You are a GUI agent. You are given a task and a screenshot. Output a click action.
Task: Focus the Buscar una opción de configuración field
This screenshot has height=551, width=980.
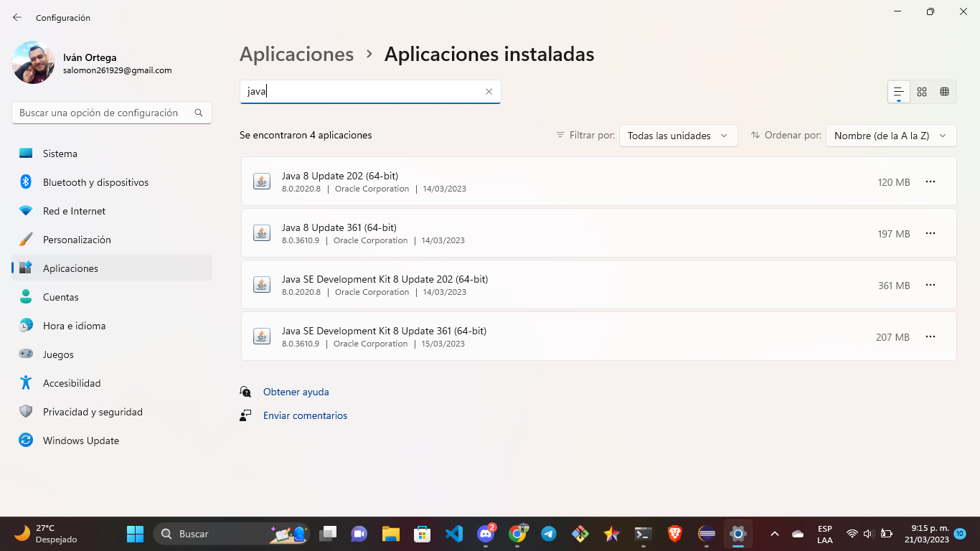pyautogui.click(x=112, y=113)
